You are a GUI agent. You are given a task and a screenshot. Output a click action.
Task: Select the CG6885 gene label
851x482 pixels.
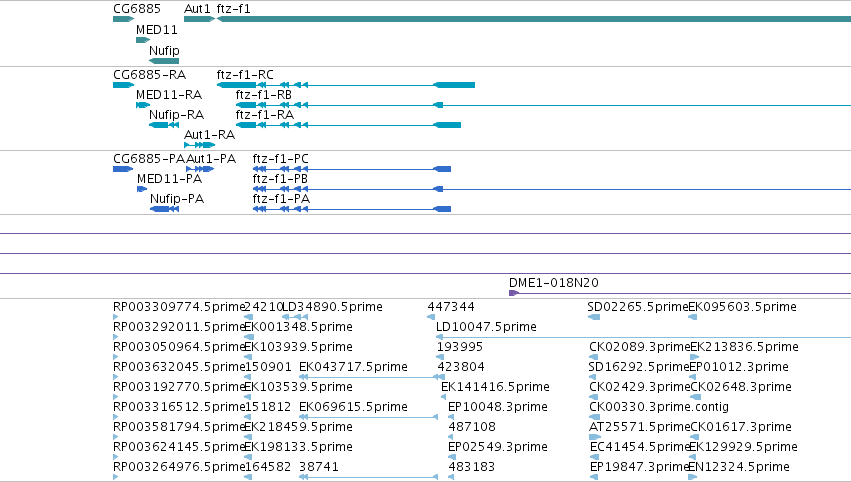pos(137,9)
